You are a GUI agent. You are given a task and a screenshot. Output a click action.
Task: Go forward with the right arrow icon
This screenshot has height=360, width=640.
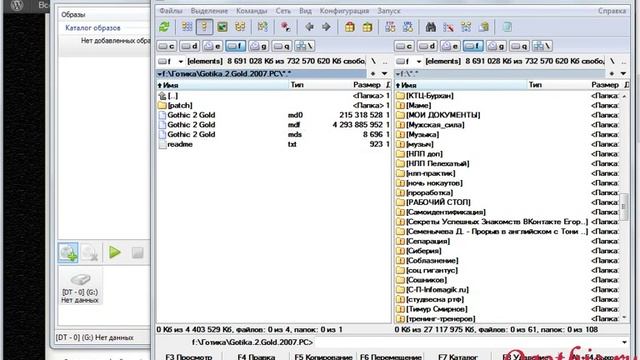point(326,27)
